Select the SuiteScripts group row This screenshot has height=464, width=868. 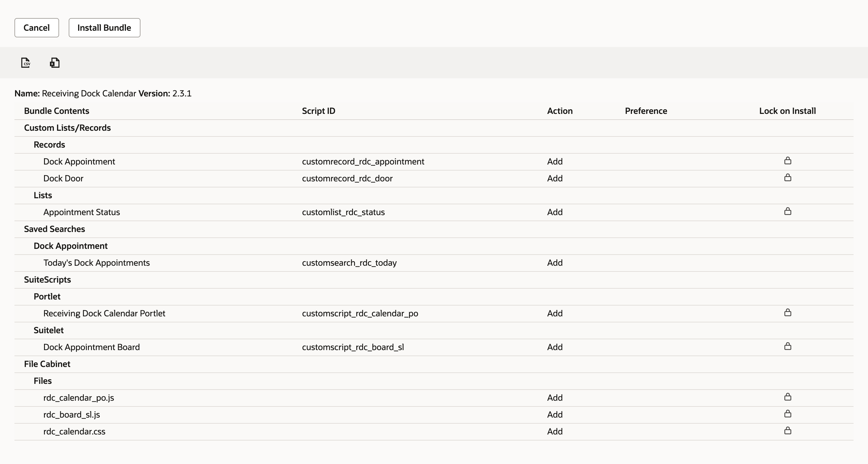[x=434, y=280]
